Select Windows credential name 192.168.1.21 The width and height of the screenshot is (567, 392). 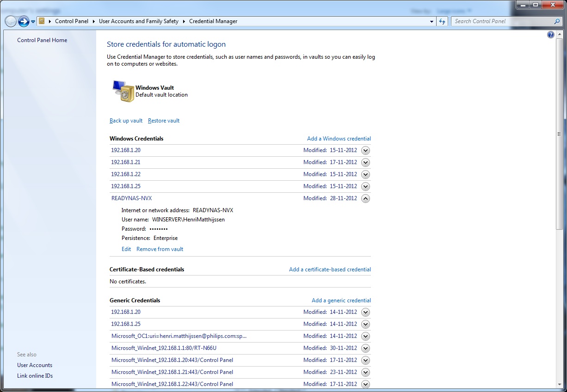pos(126,162)
